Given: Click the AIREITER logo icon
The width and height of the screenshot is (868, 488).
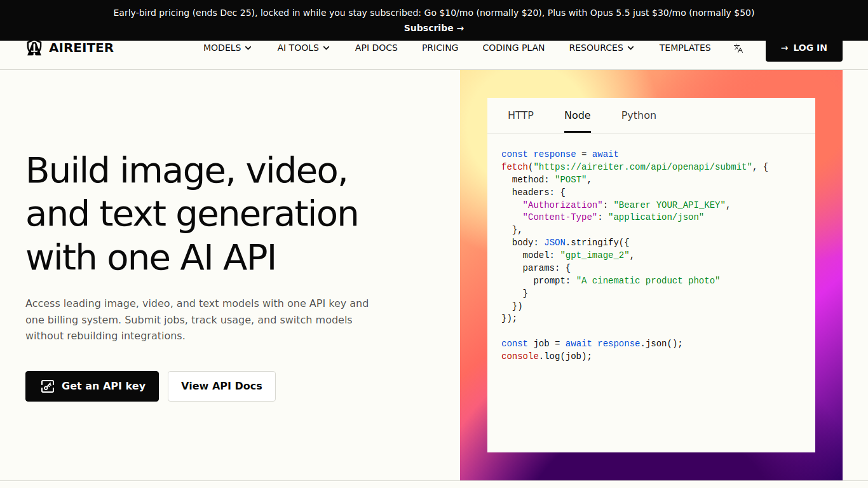Looking at the screenshot, I should (x=34, y=48).
